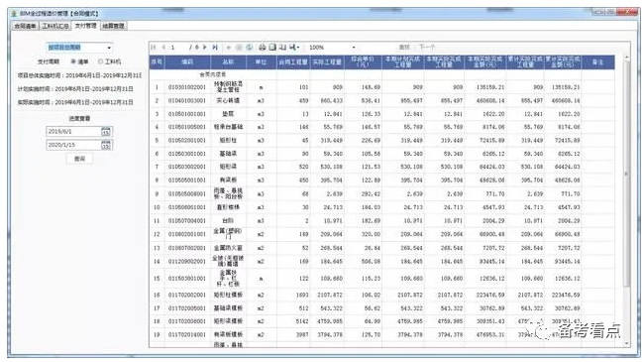Refresh the report

[x=249, y=48]
